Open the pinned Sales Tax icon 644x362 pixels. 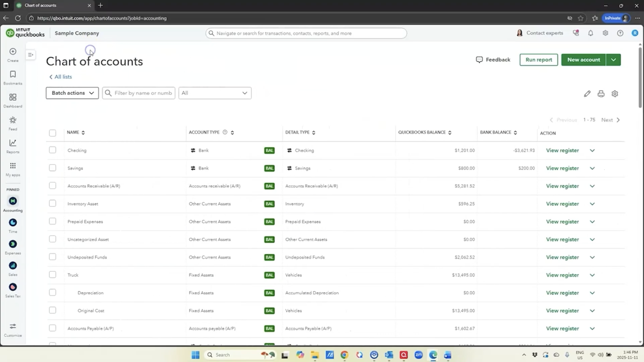click(x=13, y=287)
